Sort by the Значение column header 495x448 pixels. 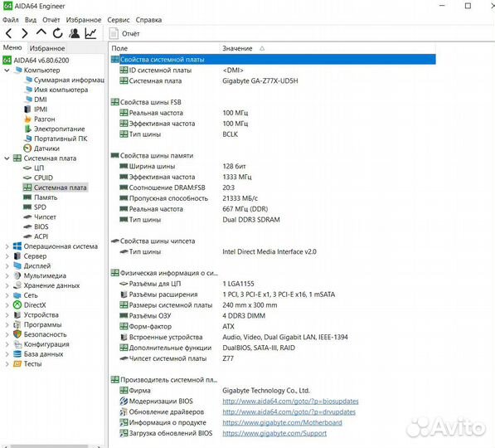[x=328, y=49]
